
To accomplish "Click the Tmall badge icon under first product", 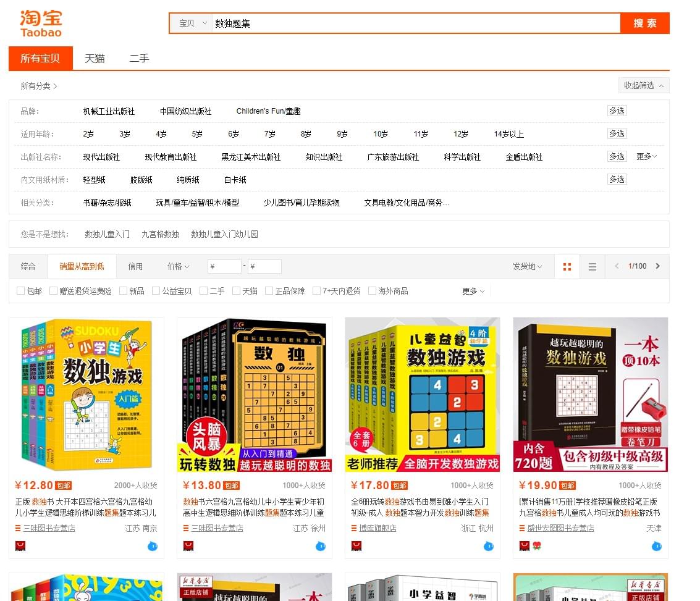I will tap(20, 546).
